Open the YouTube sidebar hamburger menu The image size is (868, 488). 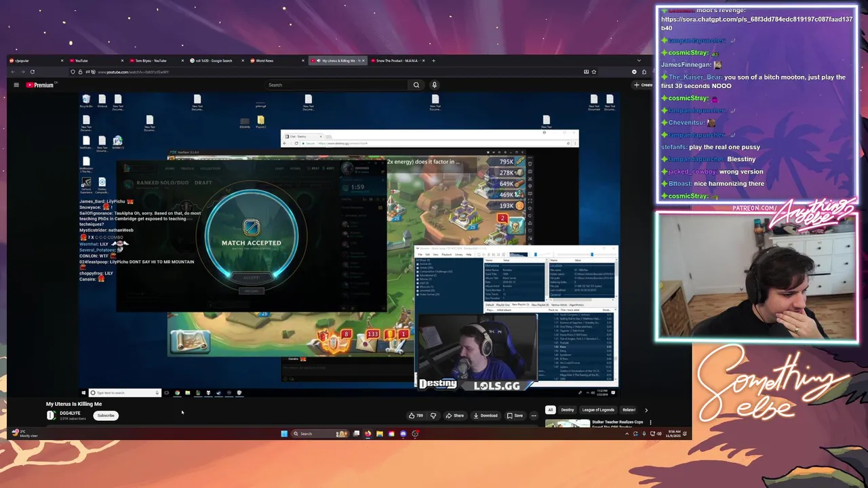(16, 85)
